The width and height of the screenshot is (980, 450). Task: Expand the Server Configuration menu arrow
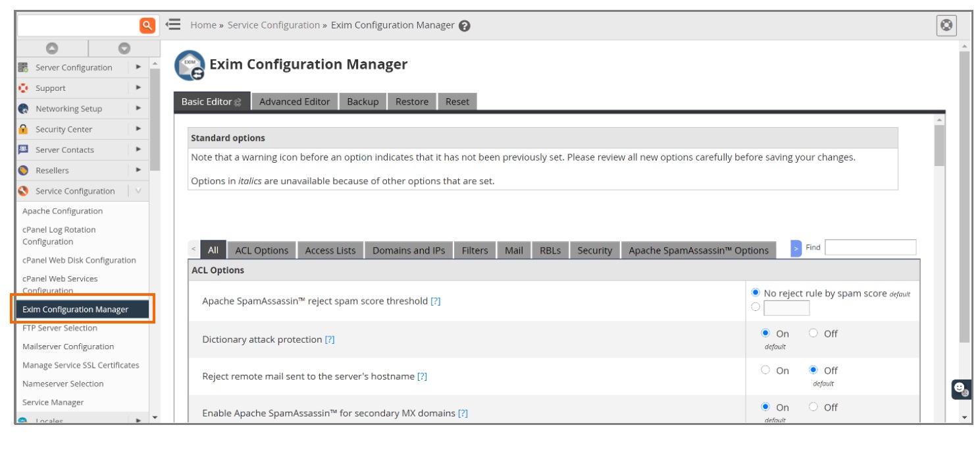coord(138,67)
